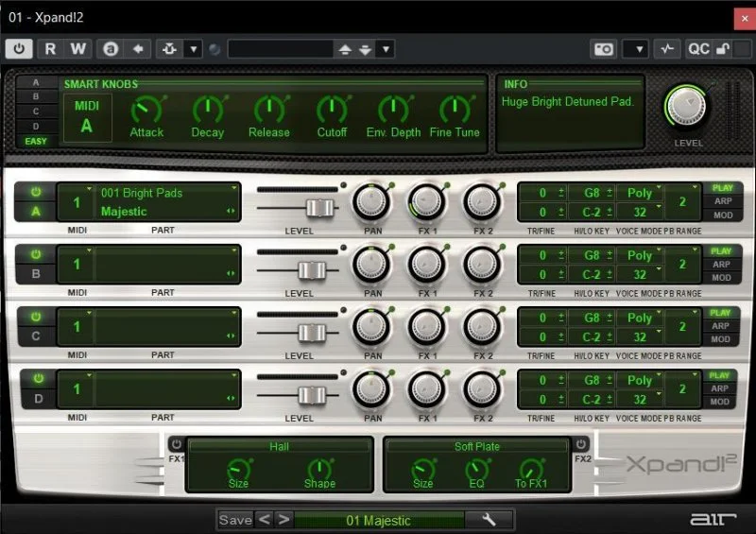Image resolution: width=756 pixels, height=534 pixels.
Task: Click the part C level fader
Action: [312, 333]
